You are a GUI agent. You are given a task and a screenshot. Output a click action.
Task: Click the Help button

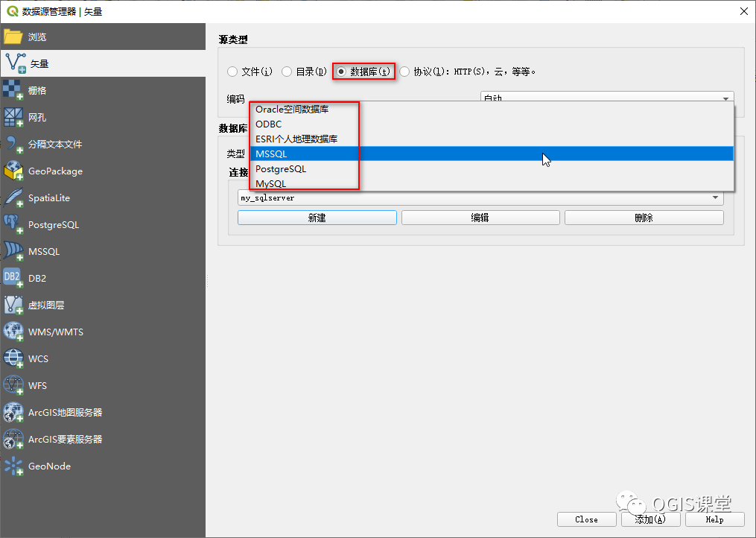point(714,519)
